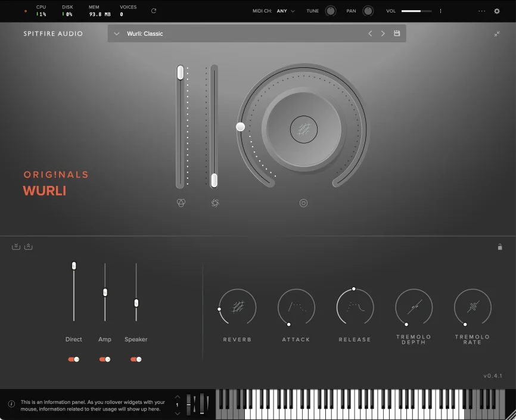Click the export mixer preset icon

(x=28, y=247)
